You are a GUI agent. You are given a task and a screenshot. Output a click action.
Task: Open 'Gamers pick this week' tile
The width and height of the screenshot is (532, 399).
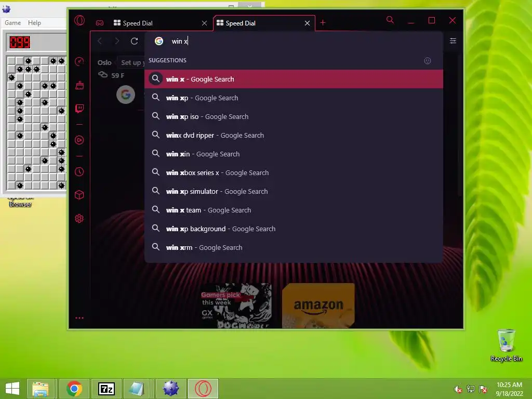click(235, 305)
